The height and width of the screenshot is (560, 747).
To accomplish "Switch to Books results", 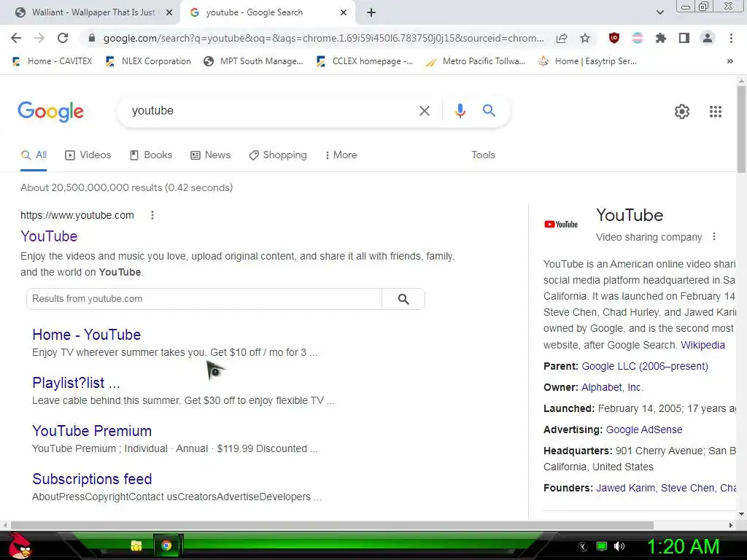I will 150,155.
